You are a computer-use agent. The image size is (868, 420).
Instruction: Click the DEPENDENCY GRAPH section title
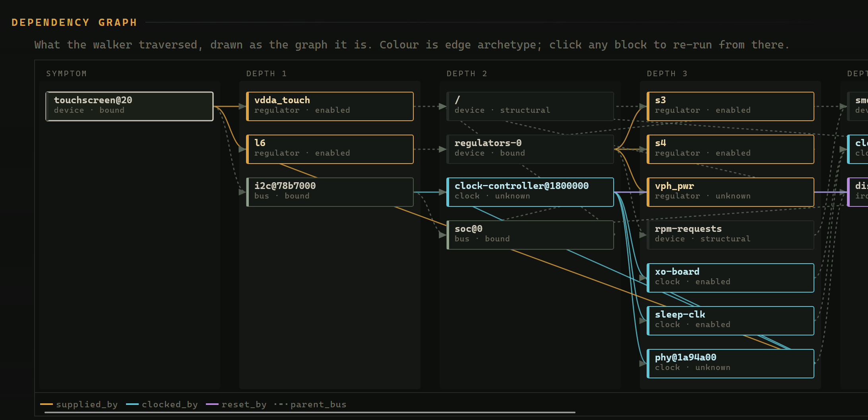(x=74, y=23)
